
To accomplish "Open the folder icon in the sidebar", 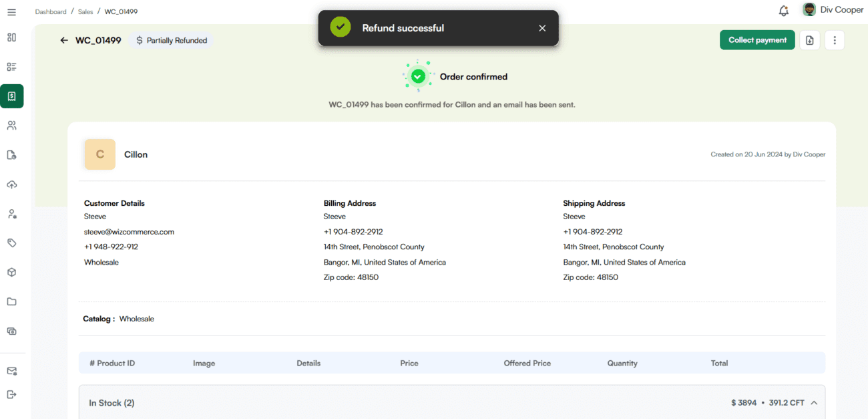I will 11,301.
